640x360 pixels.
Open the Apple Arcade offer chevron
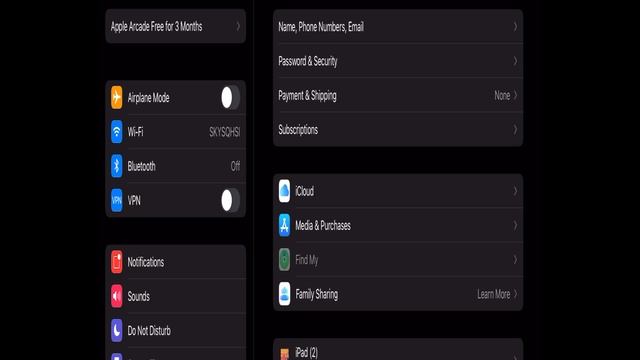coord(238,27)
